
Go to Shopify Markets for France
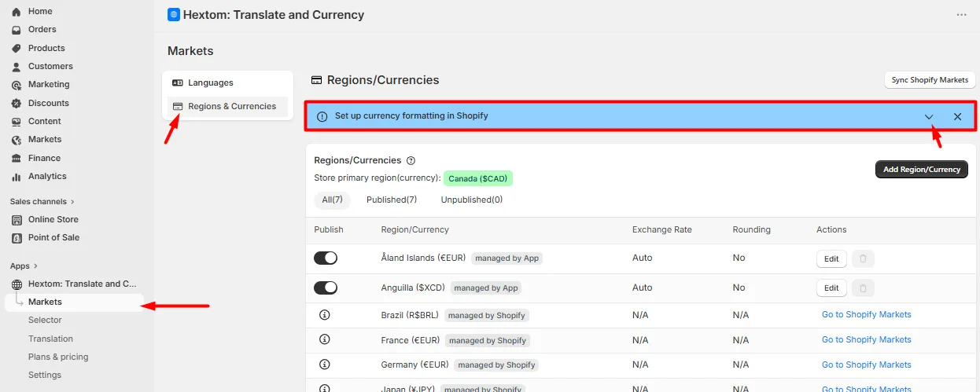coord(867,340)
